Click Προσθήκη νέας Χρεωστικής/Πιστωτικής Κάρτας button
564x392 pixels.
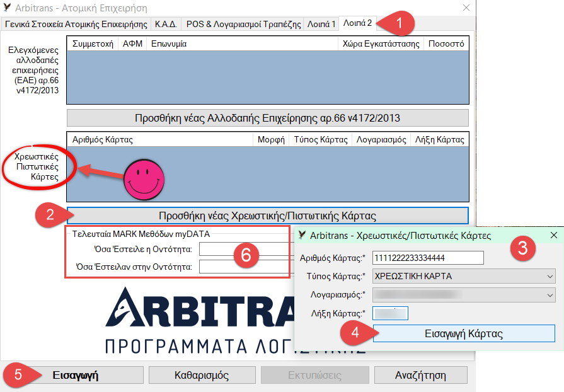click(x=268, y=216)
